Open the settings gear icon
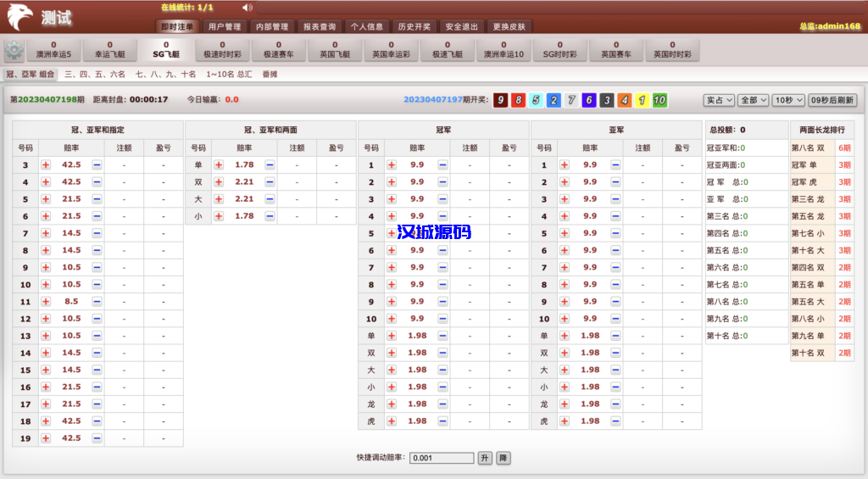This screenshot has height=479, width=868. coord(14,50)
